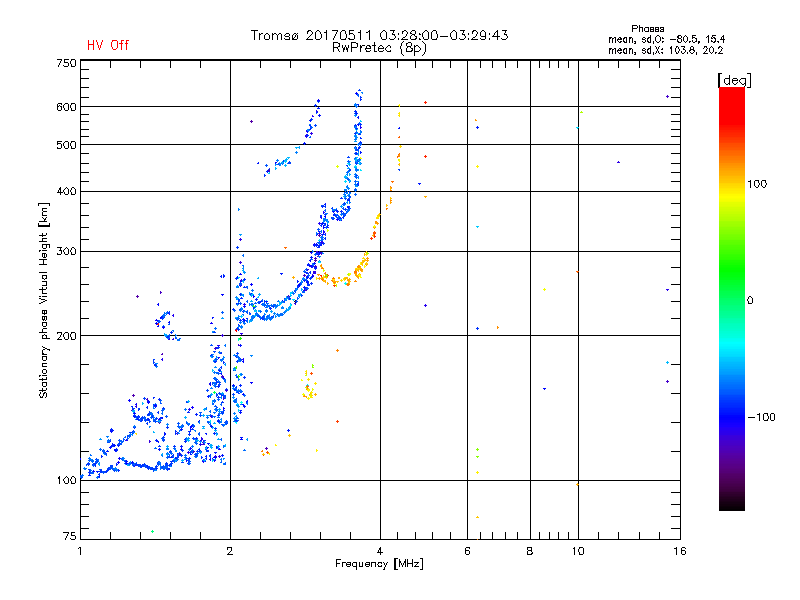Click the 'mean, sd,O: -80.5, 15.4' line
Screen dimensions: 800x600
[x=666, y=39]
